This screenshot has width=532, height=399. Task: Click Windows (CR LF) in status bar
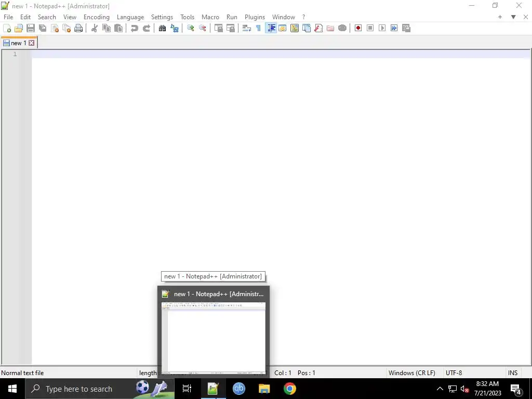(412, 373)
